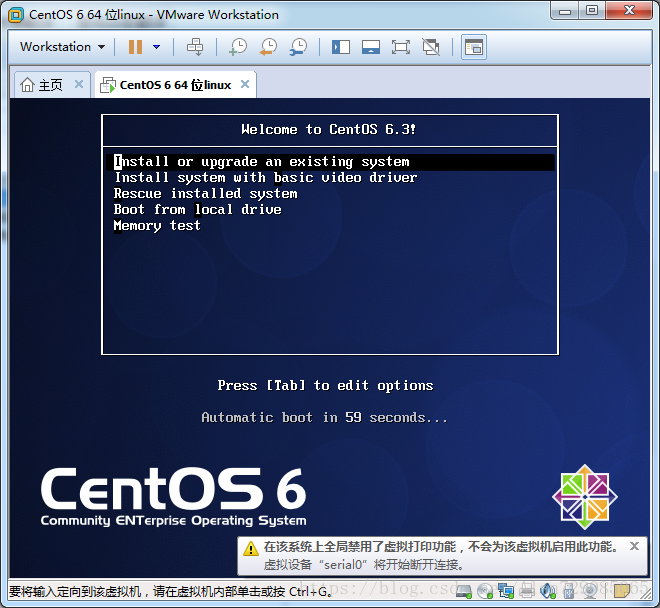Image resolution: width=660 pixels, height=608 pixels.
Task: Select Install or upgrade an existing system
Action: click(330, 162)
